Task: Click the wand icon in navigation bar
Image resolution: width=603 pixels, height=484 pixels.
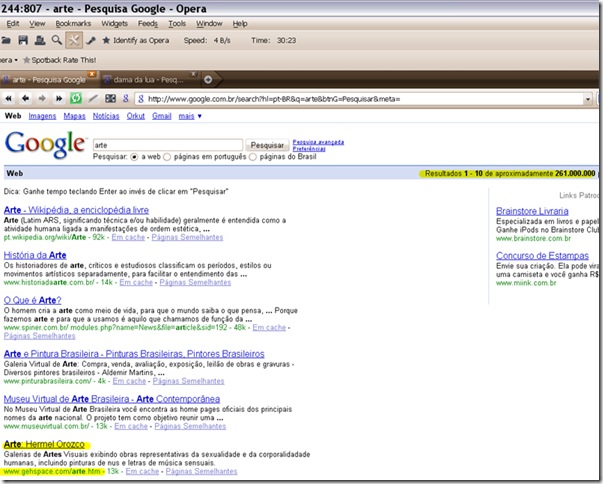Action: [93, 99]
